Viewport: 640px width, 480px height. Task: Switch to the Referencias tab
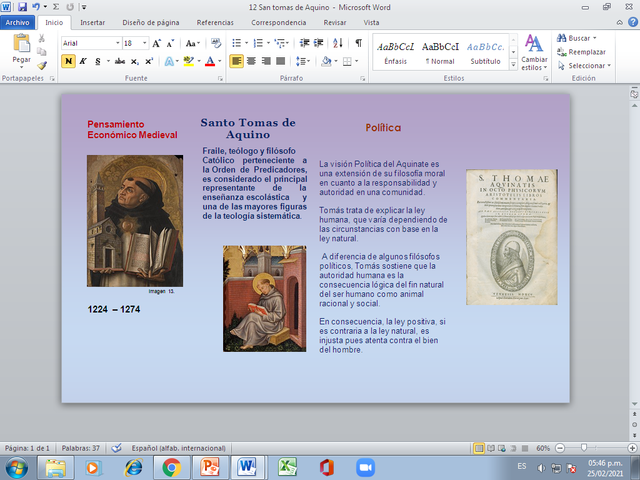[215, 22]
